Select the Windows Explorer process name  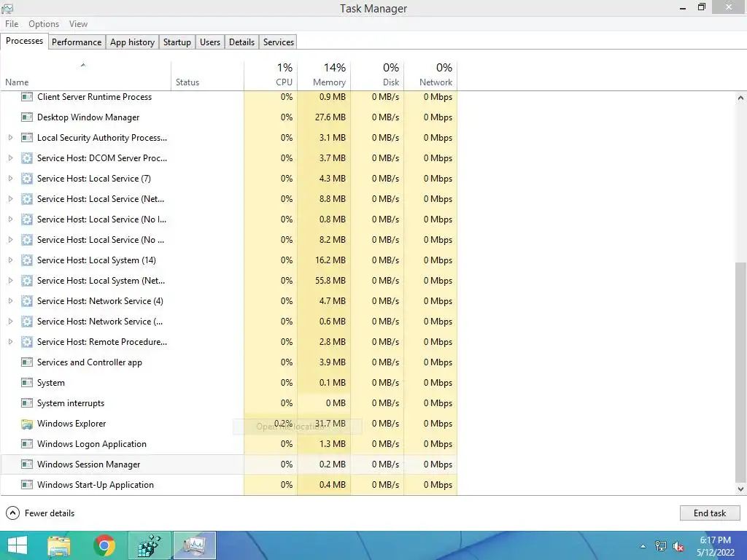(x=71, y=424)
